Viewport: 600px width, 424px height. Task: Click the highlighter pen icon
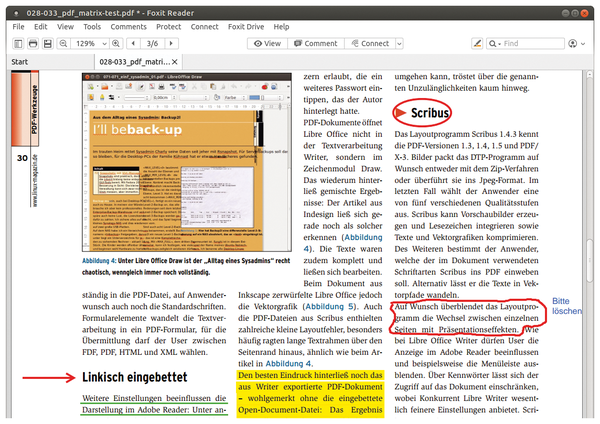click(x=477, y=44)
